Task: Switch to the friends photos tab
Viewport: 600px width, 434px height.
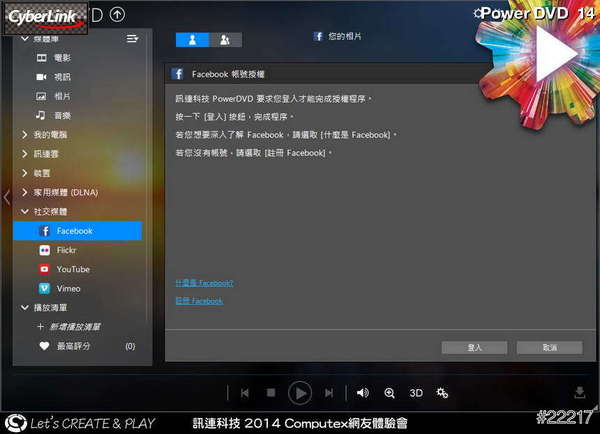Action: (225, 40)
